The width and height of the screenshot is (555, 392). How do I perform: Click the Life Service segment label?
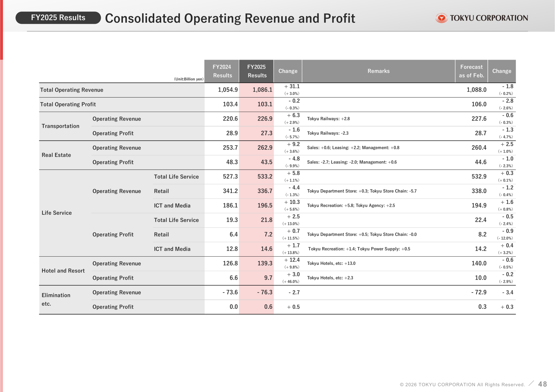[x=57, y=213]
